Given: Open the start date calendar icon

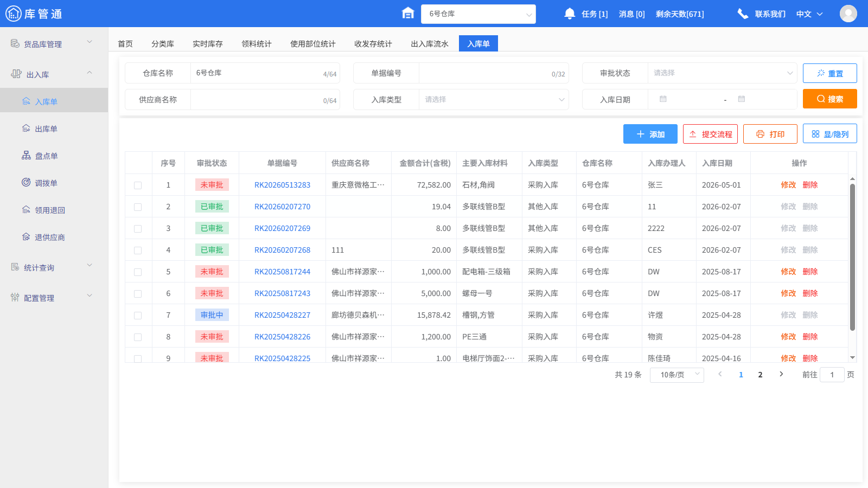Looking at the screenshot, I should pyautogui.click(x=663, y=99).
